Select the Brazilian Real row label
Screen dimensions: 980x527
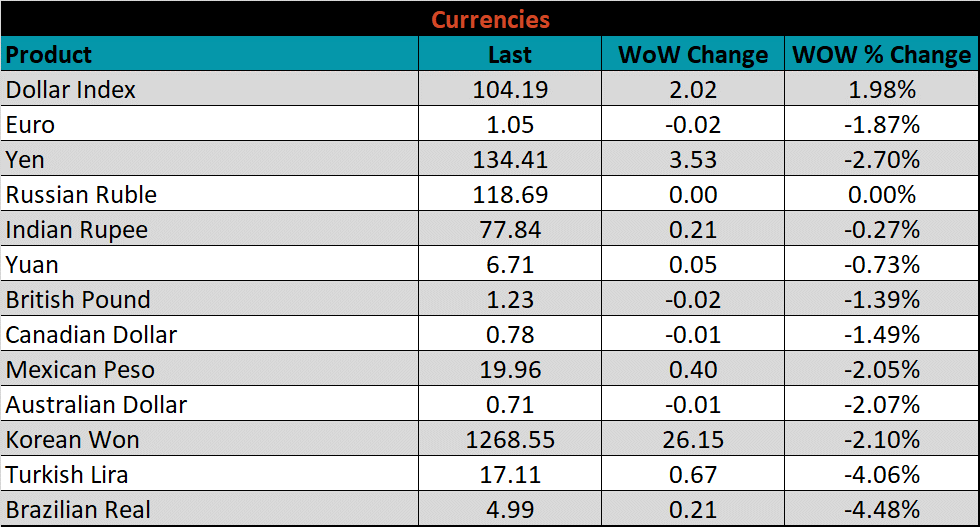pyautogui.click(x=78, y=509)
